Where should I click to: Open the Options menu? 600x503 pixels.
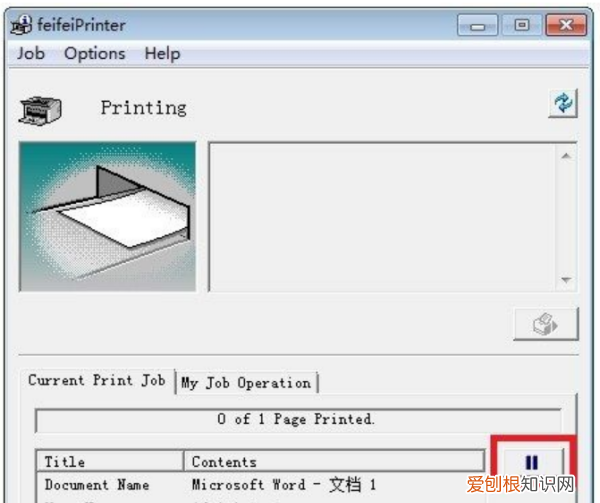tap(95, 53)
